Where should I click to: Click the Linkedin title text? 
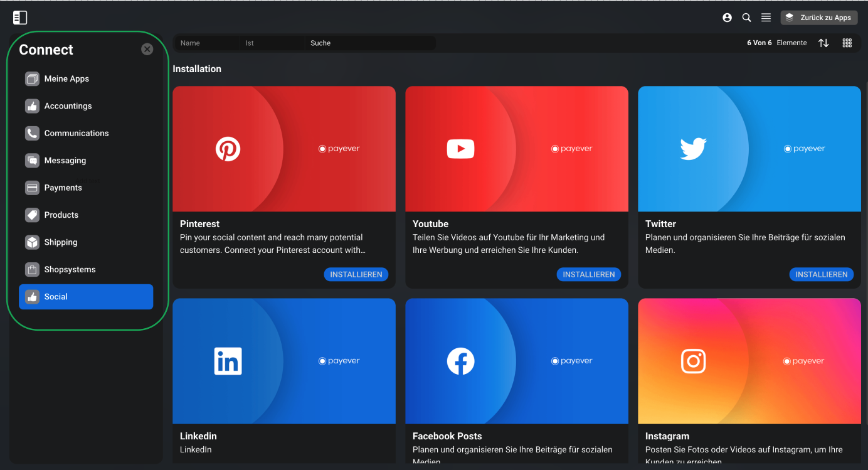pyautogui.click(x=198, y=436)
